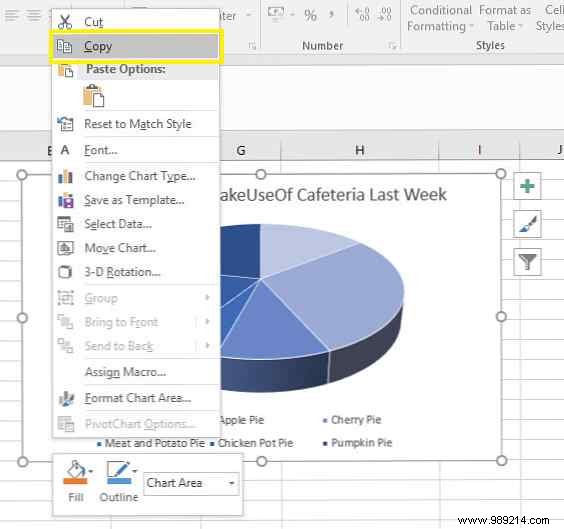Open Number group dialog launcher
The height and width of the screenshot is (529, 564).
pos(392,46)
